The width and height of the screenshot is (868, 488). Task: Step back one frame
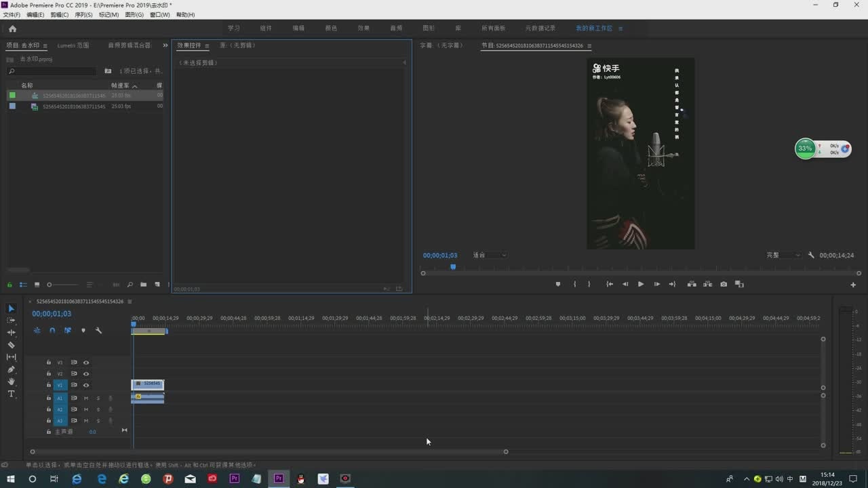point(625,284)
